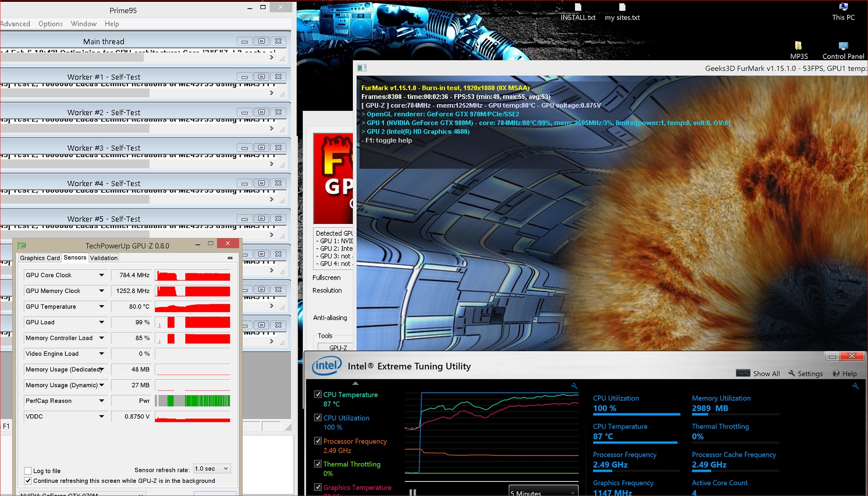Open Prime95 Advanced menu
868x496 pixels.
pos(15,24)
